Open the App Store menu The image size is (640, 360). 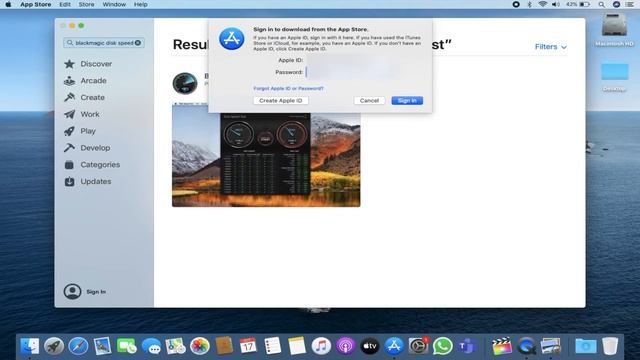[36, 4]
